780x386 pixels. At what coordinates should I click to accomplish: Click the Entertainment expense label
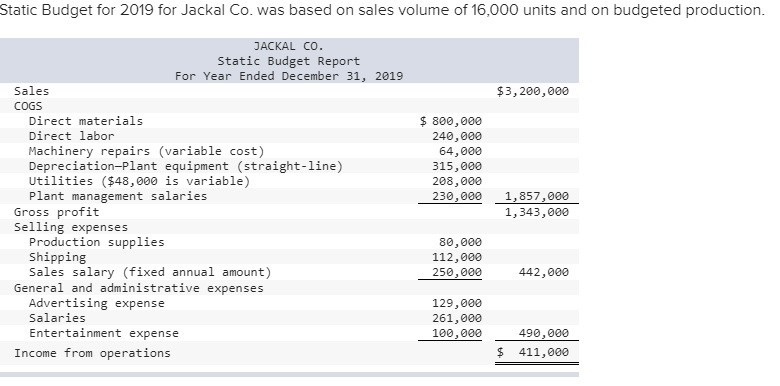[103, 333]
